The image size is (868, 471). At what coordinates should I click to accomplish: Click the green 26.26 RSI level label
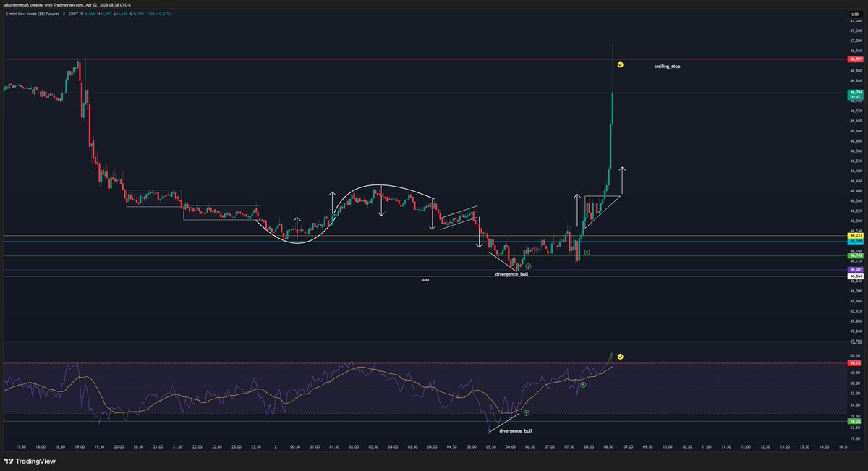(x=856, y=421)
